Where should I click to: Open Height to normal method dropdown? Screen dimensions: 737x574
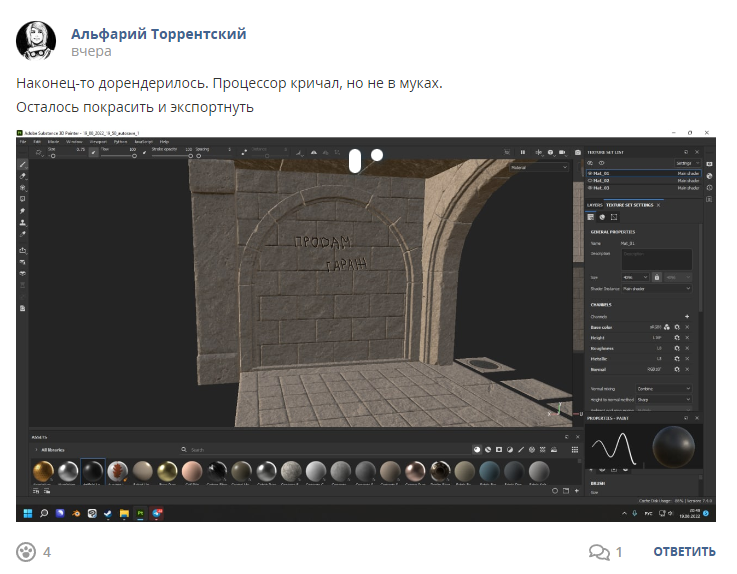[664, 400]
